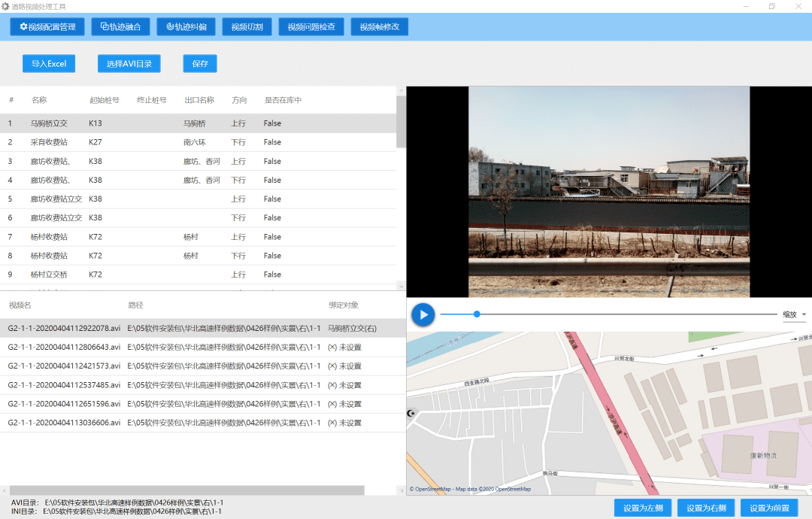
Task: Click the 导入Excel button
Action: click(49, 64)
